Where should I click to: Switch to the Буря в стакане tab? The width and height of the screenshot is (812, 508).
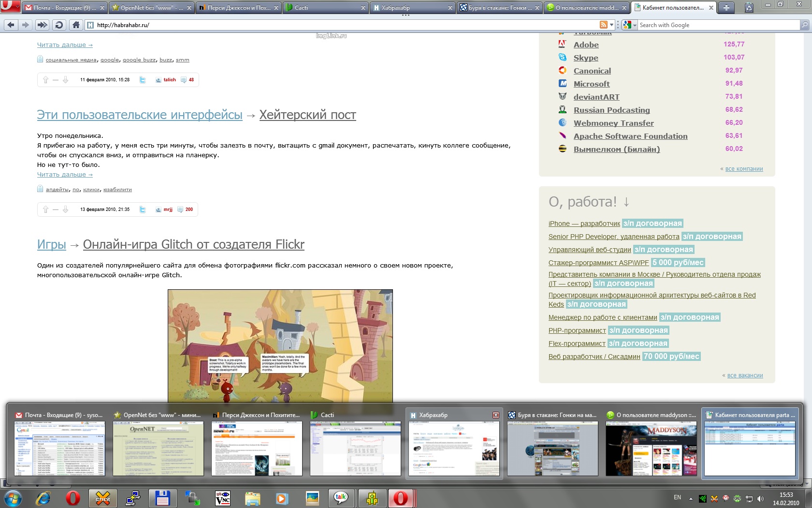pyautogui.click(x=499, y=8)
